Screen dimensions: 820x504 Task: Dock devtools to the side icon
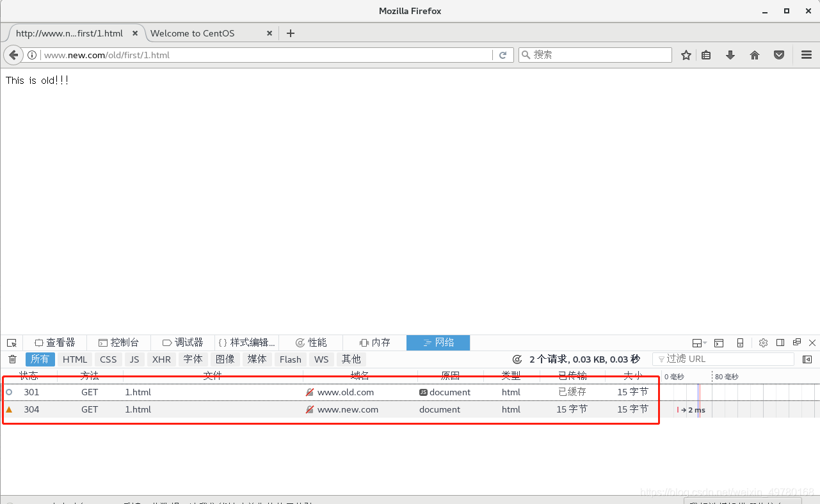coord(780,343)
